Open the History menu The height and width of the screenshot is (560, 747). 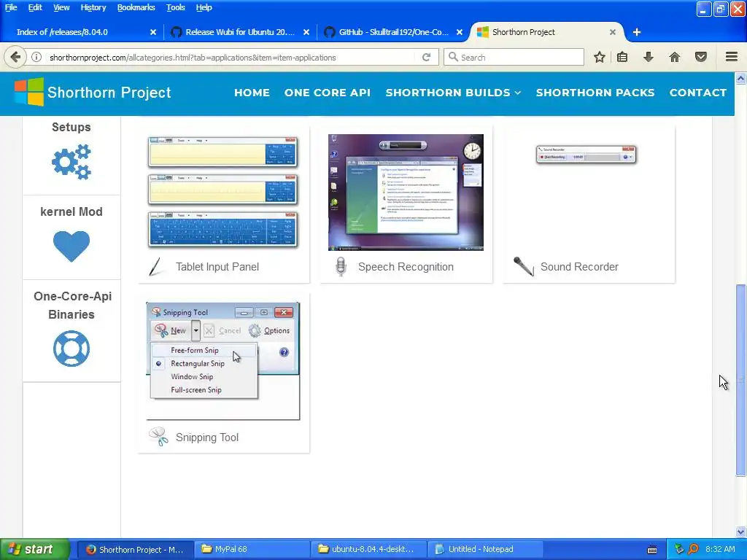click(93, 7)
